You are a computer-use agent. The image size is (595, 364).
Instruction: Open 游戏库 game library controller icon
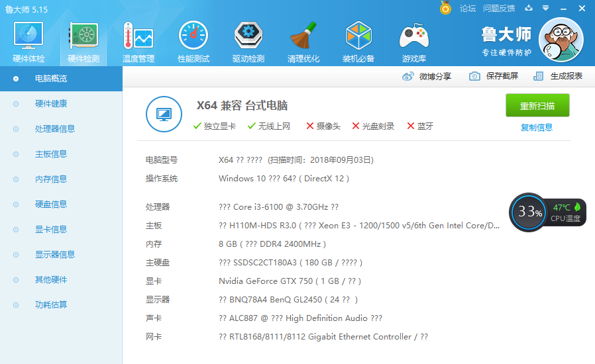413,42
